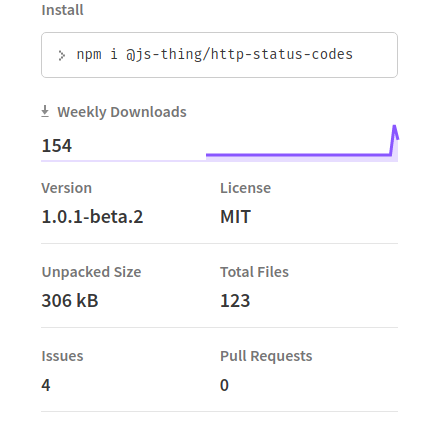Open the 4 issues link
432x428 pixels.
coord(46,385)
